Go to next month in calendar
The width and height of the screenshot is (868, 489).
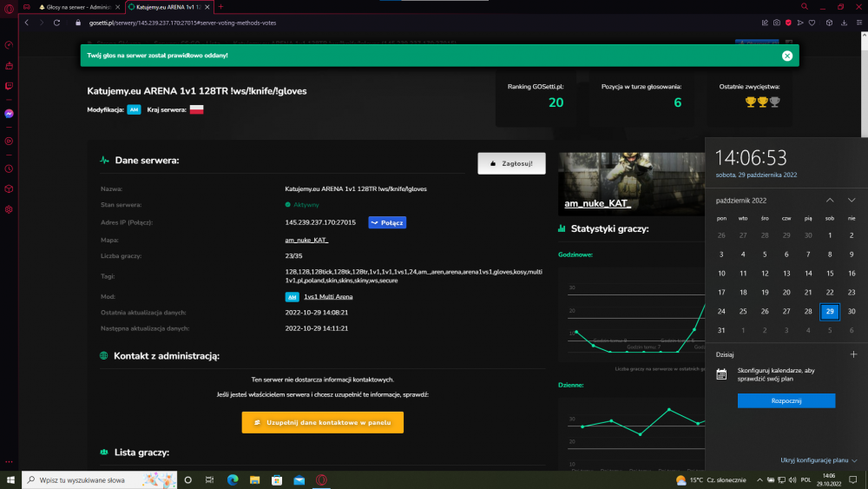point(852,201)
